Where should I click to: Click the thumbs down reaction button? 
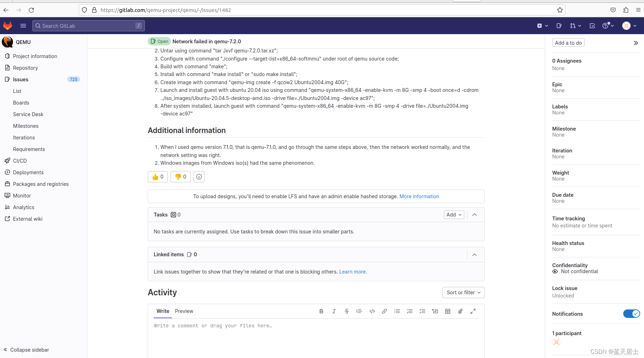pos(180,177)
